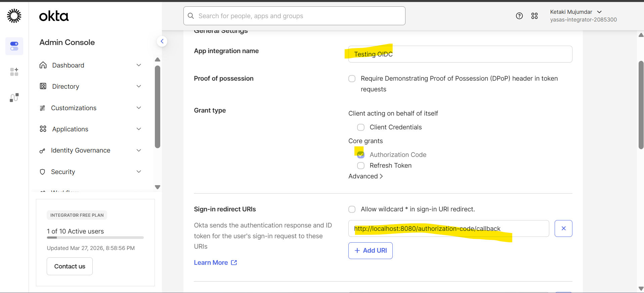Select the Admin Console toggle icon in rail
This screenshot has height=293, width=644.
click(x=14, y=46)
